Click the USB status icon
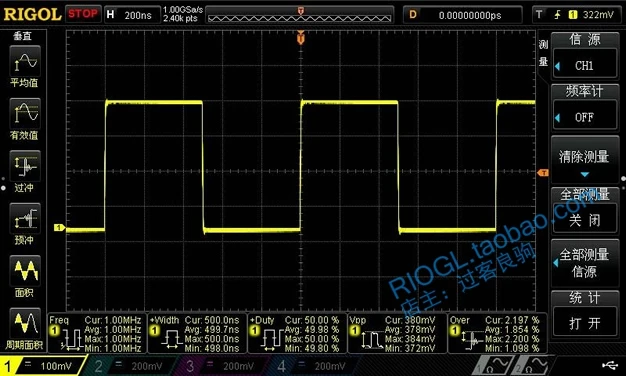The width and height of the screenshot is (626, 376). coord(609,364)
